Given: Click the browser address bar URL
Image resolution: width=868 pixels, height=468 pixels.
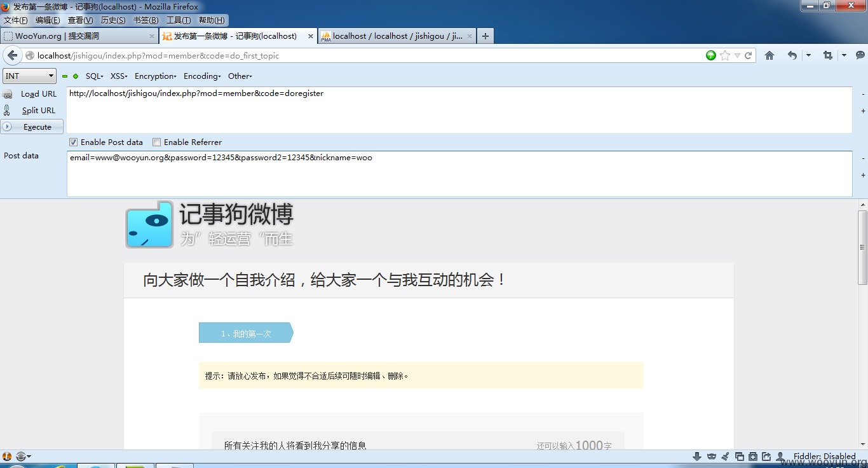Looking at the screenshot, I should pos(369,55).
